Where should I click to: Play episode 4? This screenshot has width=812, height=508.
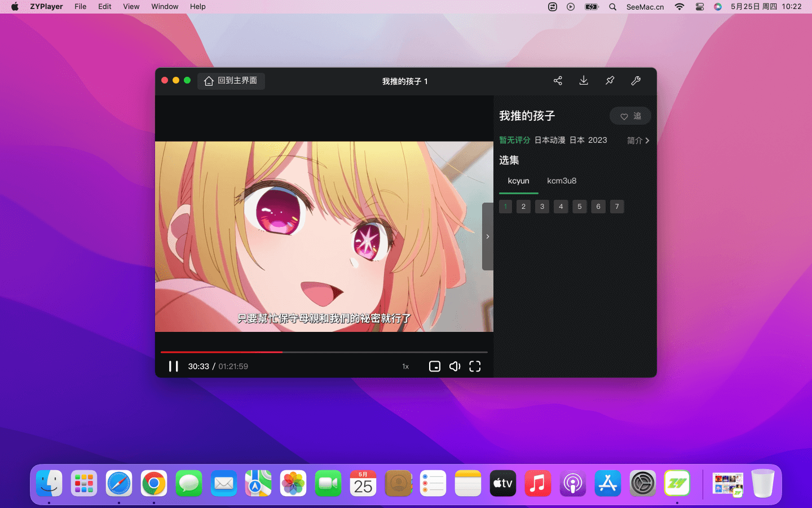(561, 207)
